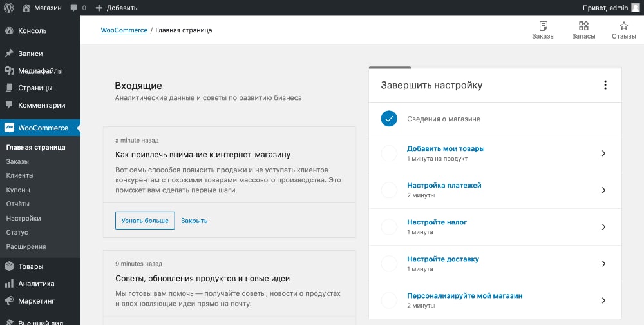Click the empty circle beside Настройте доставку
This screenshot has height=325, width=644.
tap(389, 264)
